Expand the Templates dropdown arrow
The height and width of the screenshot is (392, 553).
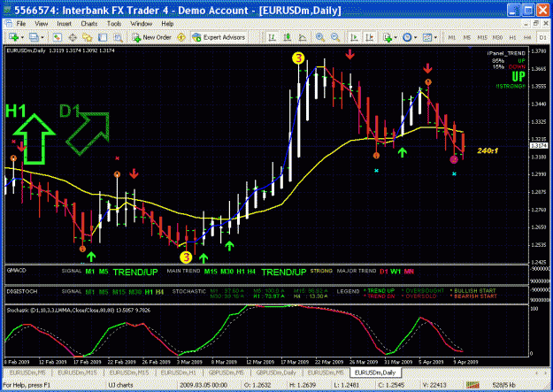436,37
